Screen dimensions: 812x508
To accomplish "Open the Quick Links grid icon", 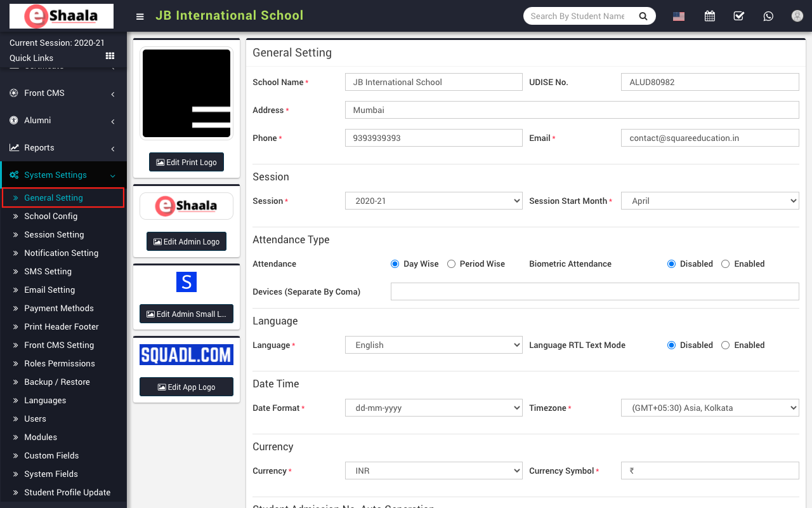I will click(110, 57).
